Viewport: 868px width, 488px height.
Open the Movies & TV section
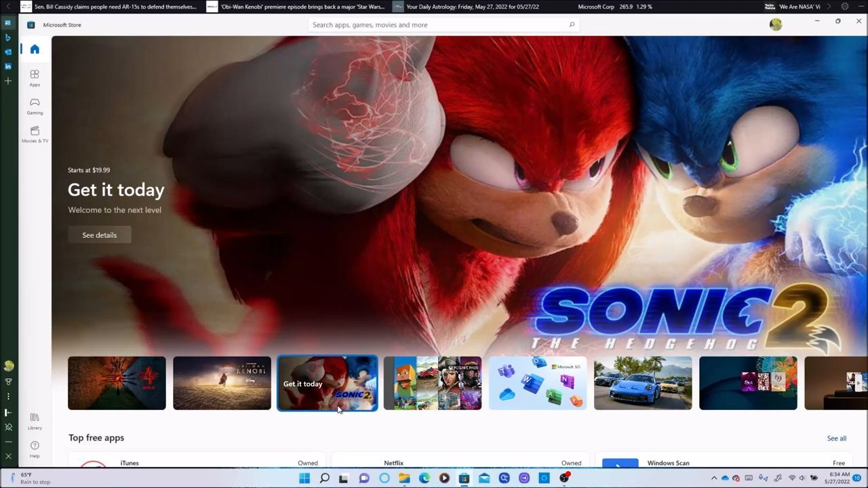[x=35, y=134]
